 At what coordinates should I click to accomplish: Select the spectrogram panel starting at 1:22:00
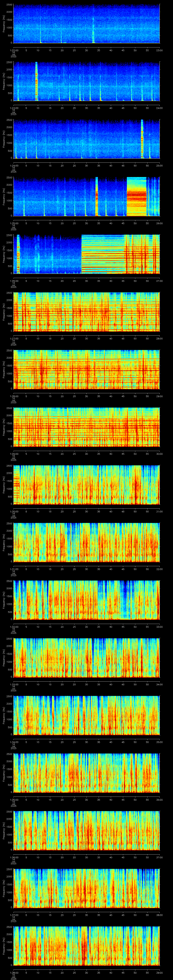click(x=87, y=24)
